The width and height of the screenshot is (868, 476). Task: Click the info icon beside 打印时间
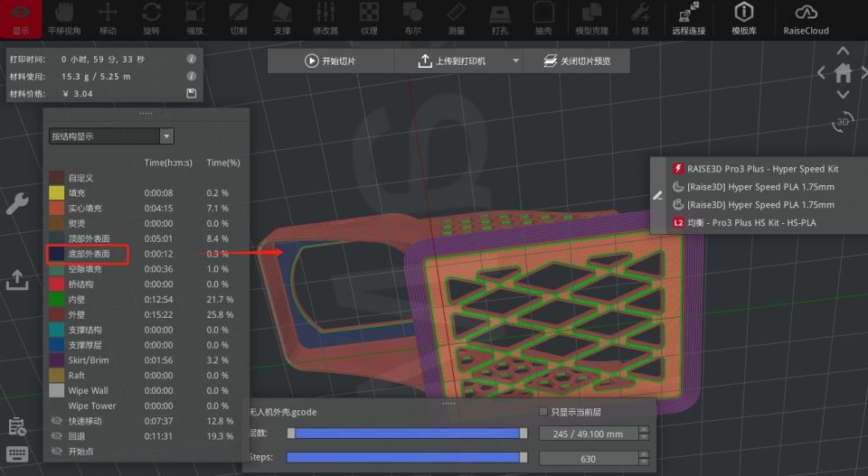(x=191, y=59)
